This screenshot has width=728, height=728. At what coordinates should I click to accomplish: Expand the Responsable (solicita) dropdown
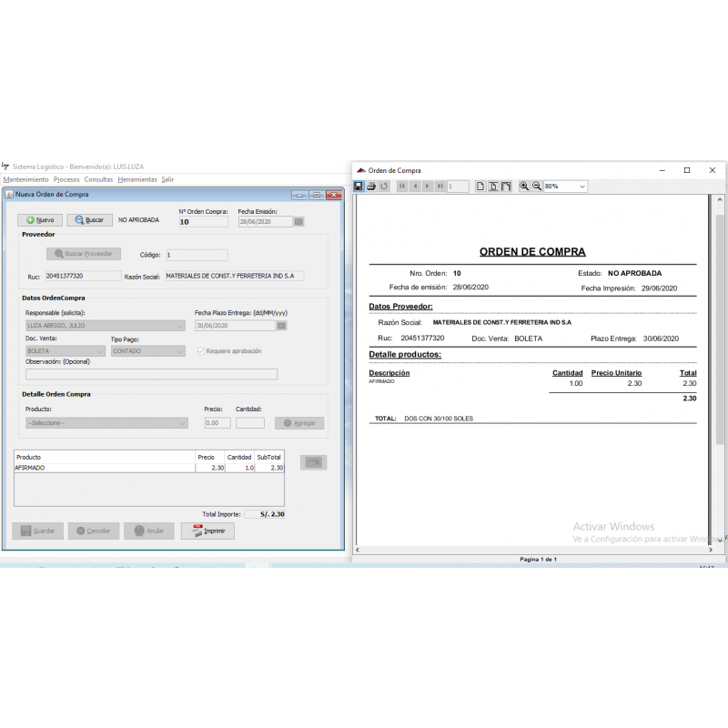(x=180, y=326)
